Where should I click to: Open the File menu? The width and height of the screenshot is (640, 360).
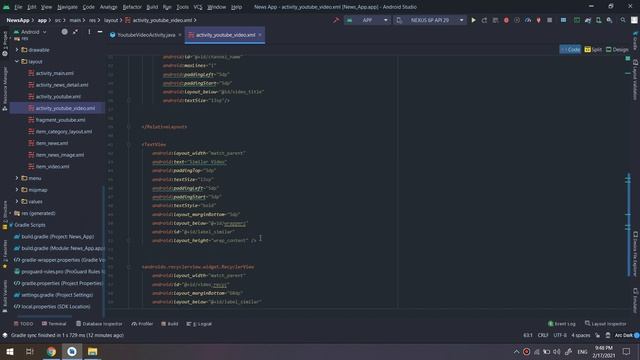coord(18,7)
